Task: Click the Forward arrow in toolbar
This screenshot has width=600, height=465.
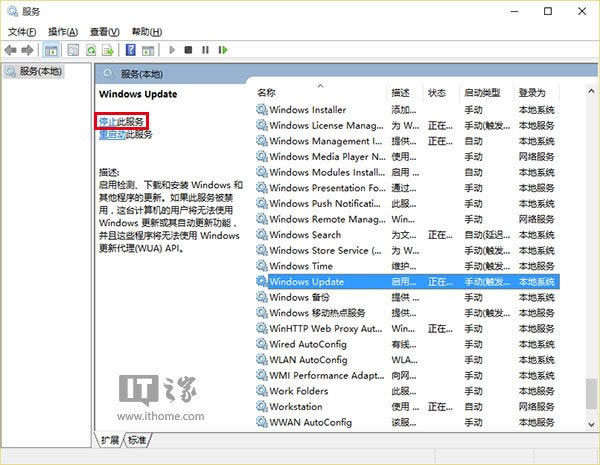Action: (27, 49)
